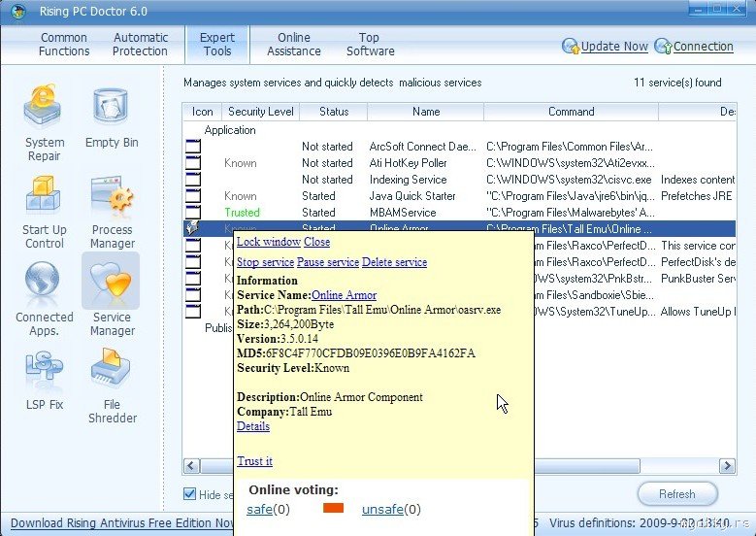Click the 11 service(s) found text
The width and height of the screenshot is (756, 536).
677,83
